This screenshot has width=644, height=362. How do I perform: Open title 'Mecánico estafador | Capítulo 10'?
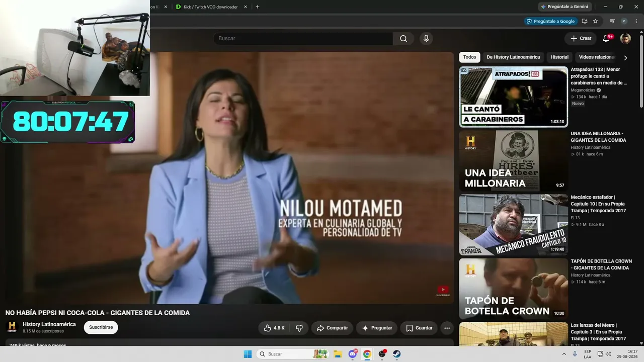pyautogui.click(x=598, y=204)
